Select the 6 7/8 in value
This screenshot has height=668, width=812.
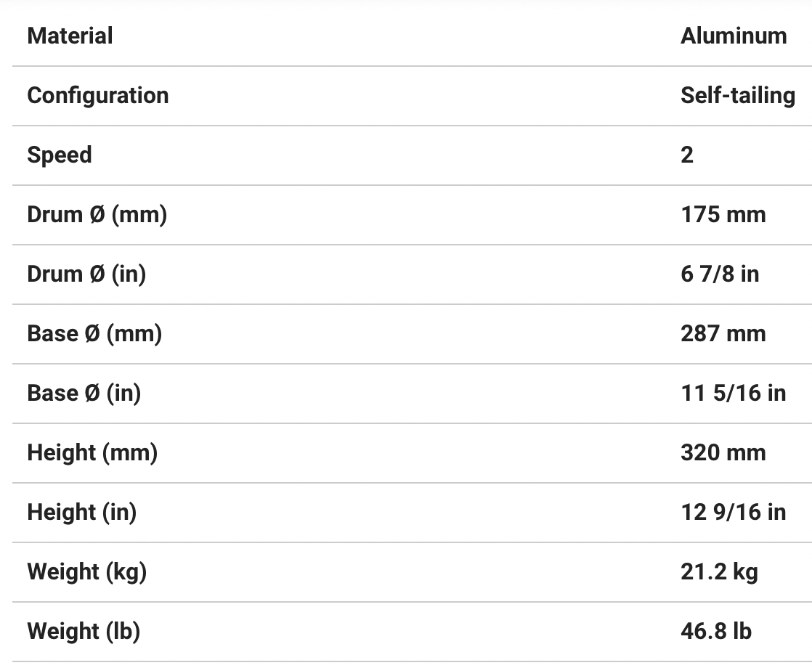720,274
